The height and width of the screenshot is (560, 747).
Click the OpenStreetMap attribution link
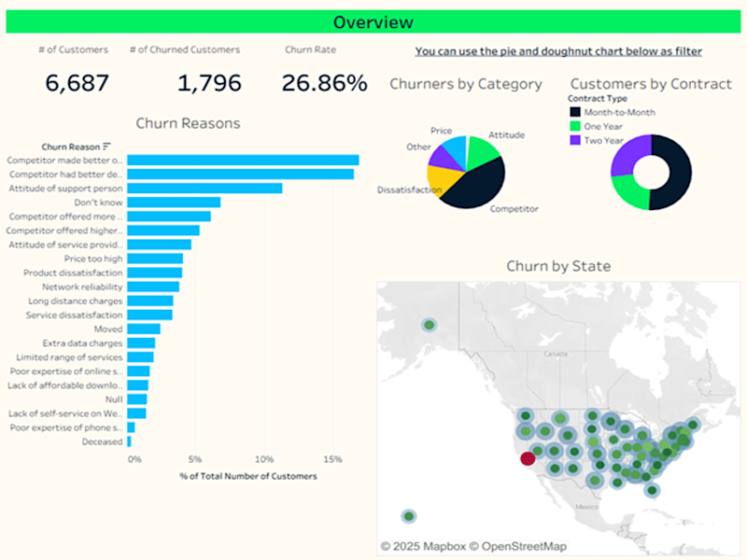pos(518,546)
